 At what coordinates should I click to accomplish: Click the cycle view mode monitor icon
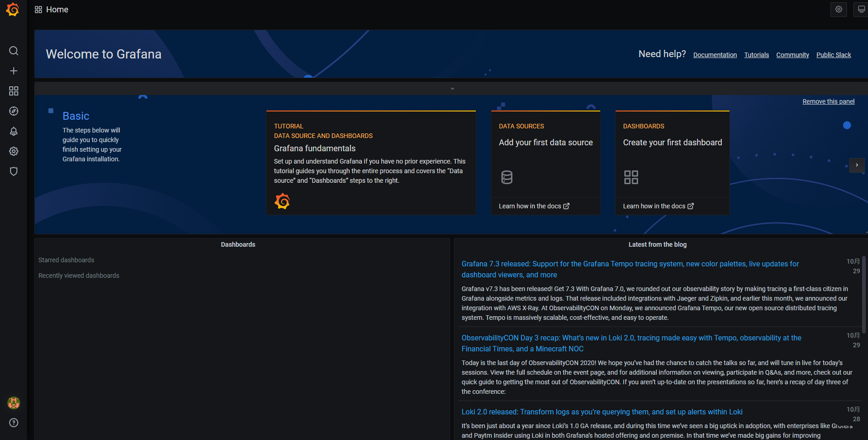[861, 10]
